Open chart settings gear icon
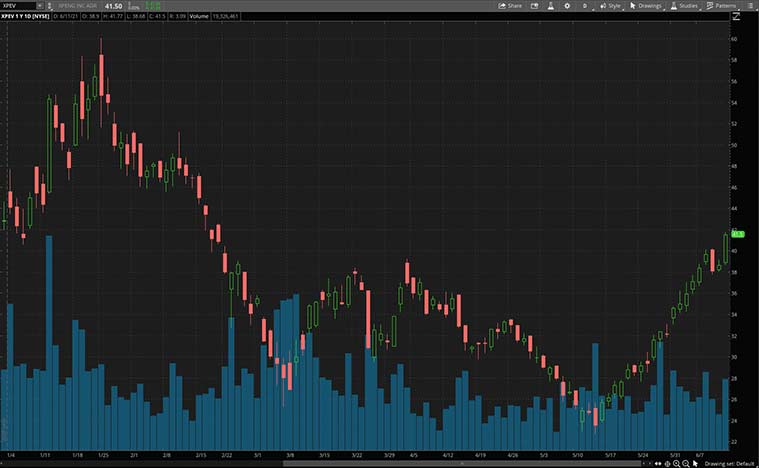This screenshot has height=468, width=759. [568, 6]
